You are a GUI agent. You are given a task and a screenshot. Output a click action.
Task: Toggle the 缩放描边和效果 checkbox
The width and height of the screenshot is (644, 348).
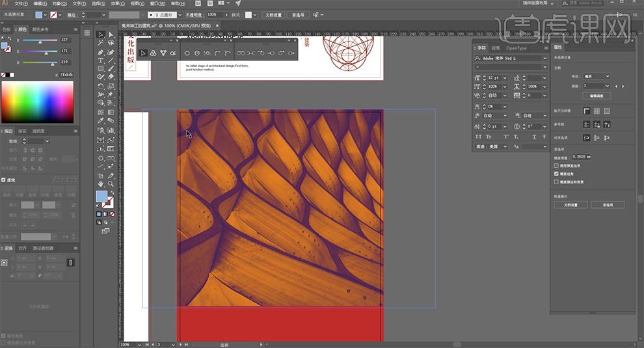click(x=556, y=181)
